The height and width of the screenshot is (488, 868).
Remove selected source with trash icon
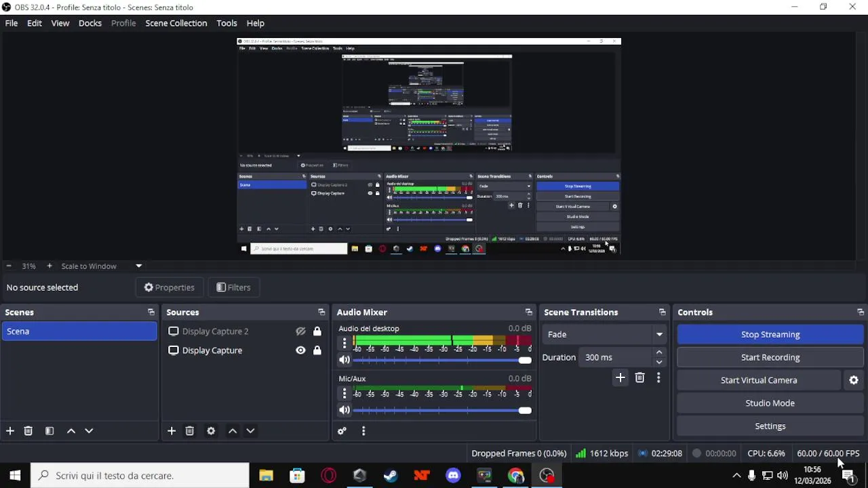190,431
